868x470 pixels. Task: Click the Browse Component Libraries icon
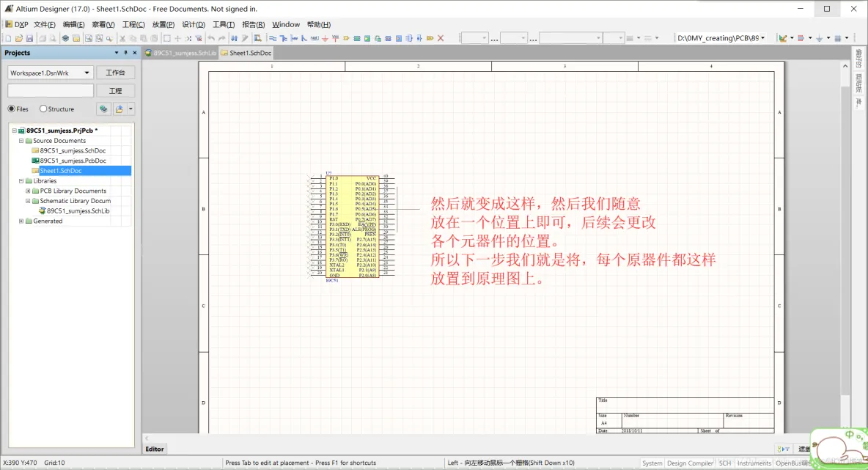pyautogui.click(x=257, y=38)
